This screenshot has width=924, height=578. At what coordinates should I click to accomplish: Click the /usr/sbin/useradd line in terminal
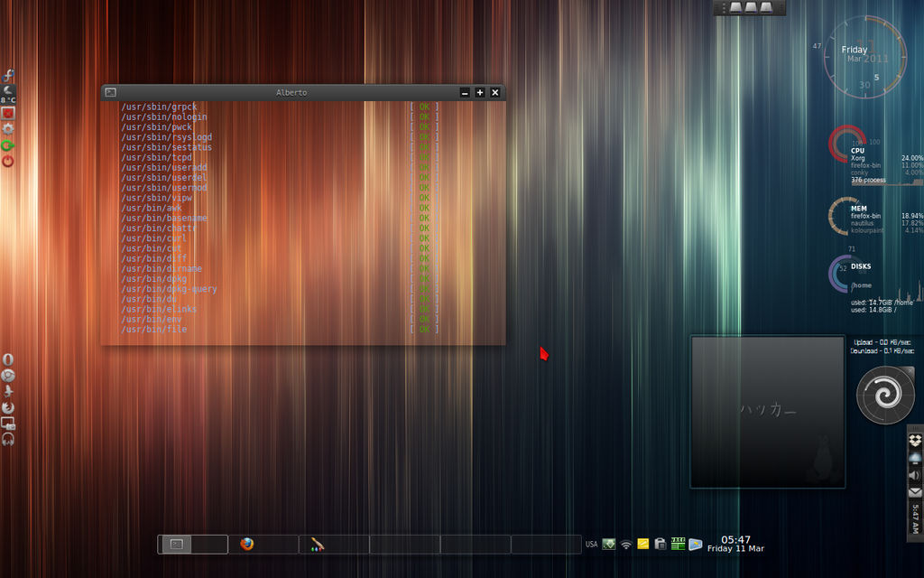(x=164, y=167)
